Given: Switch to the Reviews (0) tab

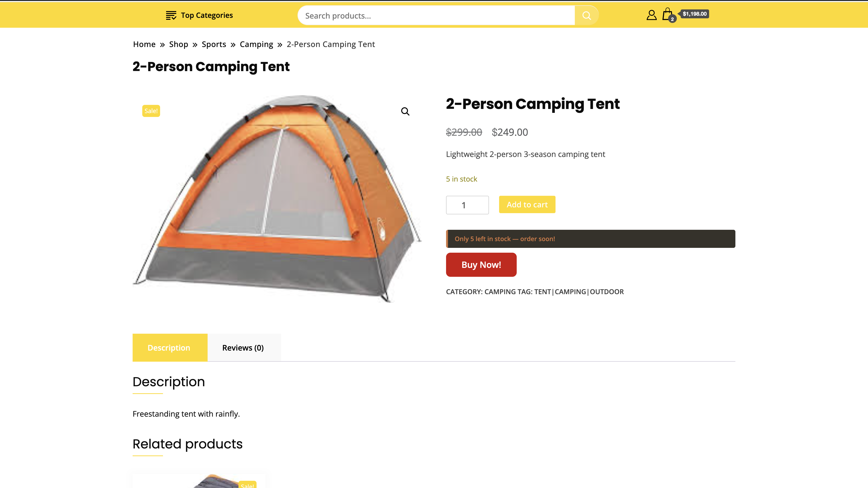Looking at the screenshot, I should point(243,347).
